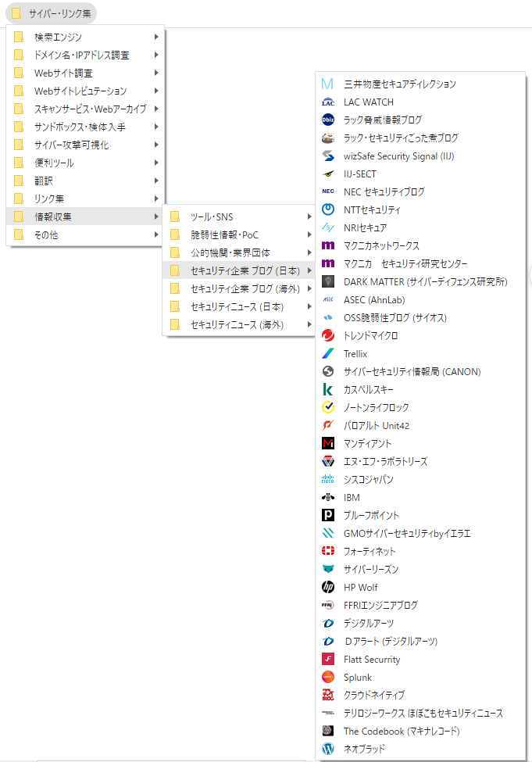Open The Codebook (マキナレコード) bookmark
The width and height of the screenshot is (532, 762).
pyautogui.click(x=421, y=732)
